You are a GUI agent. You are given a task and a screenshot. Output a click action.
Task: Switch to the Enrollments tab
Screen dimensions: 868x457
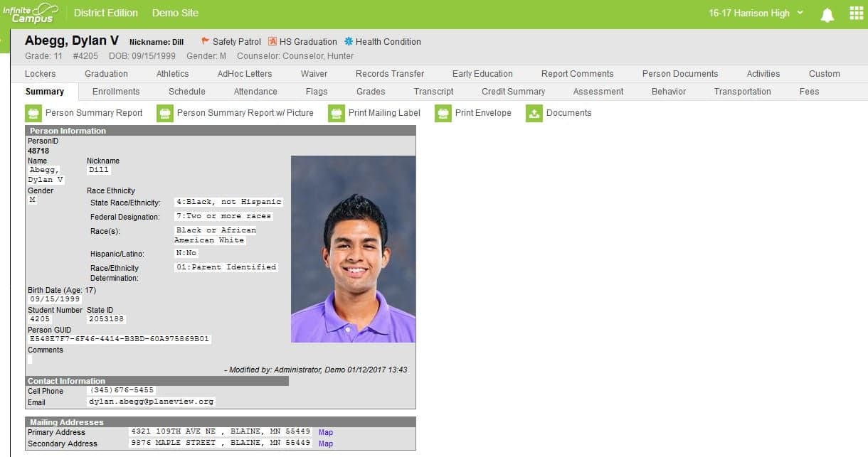tap(116, 92)
